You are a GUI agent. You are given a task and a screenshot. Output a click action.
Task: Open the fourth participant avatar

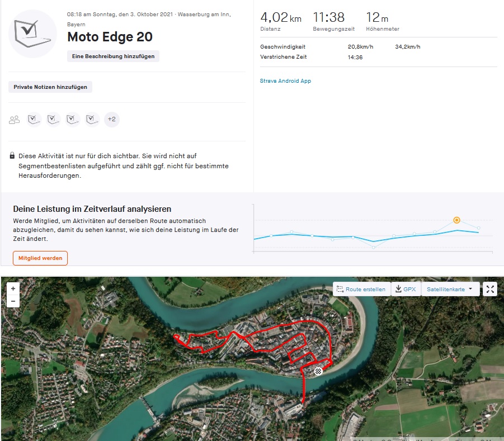tap(92, 119)
